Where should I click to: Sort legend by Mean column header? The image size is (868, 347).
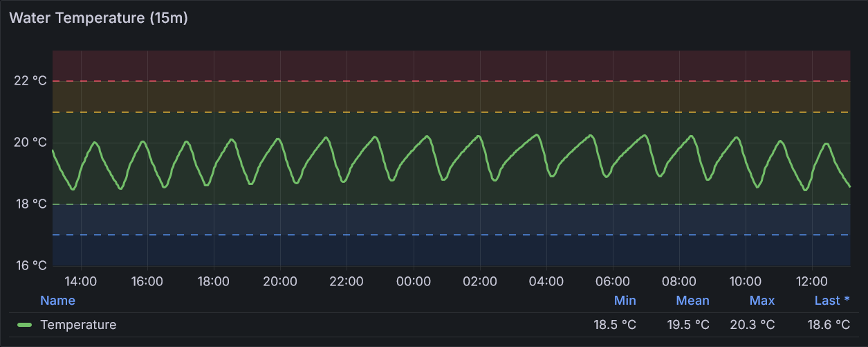(692, 301)
